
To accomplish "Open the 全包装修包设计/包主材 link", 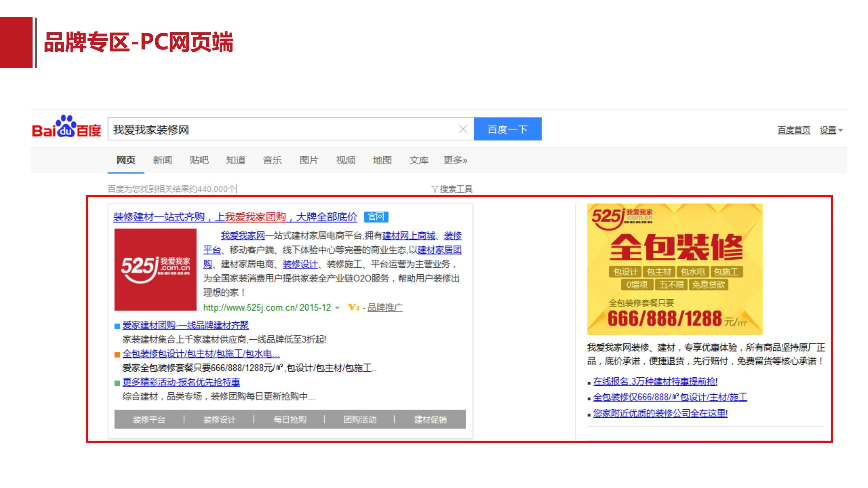I will (201, 354).
